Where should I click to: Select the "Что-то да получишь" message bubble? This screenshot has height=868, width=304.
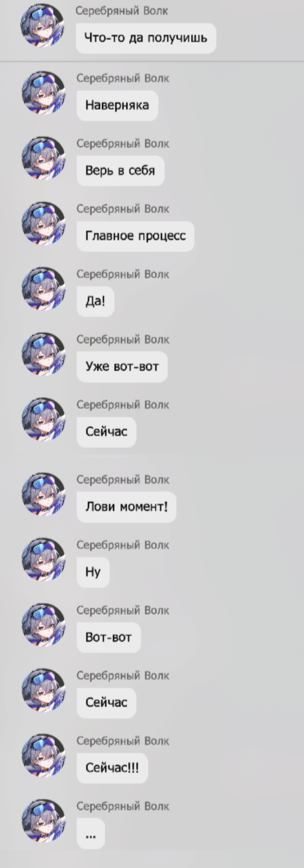[146, 38]
